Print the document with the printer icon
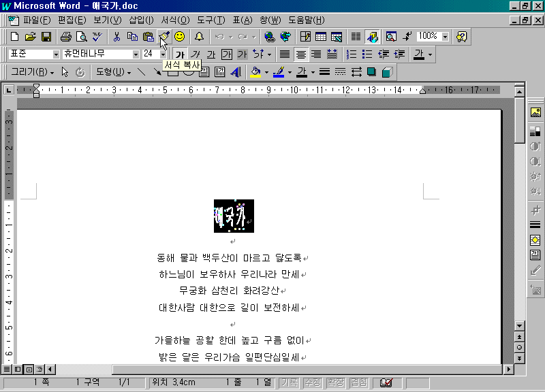Screen dimensions: 545x392 65,37
